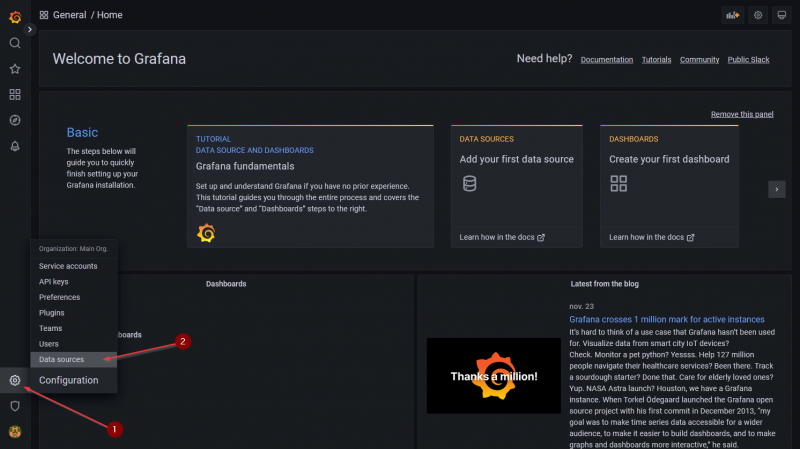This screenshot has height=449, width=800.
Task: Choose Service accounts menu entry
Action: [x=68, y=266]
